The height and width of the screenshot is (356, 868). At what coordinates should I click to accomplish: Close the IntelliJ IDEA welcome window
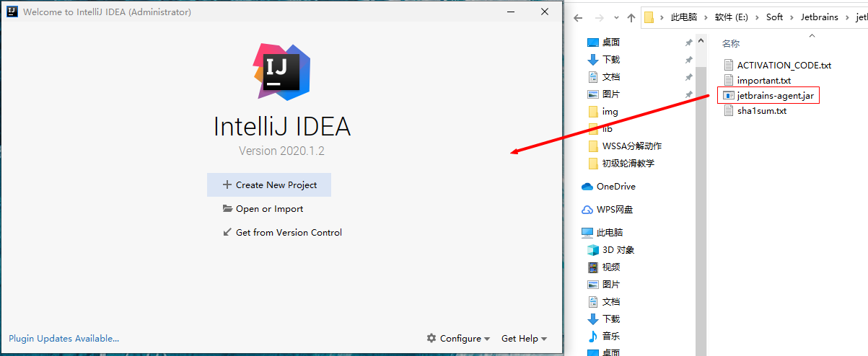[545, 12]
